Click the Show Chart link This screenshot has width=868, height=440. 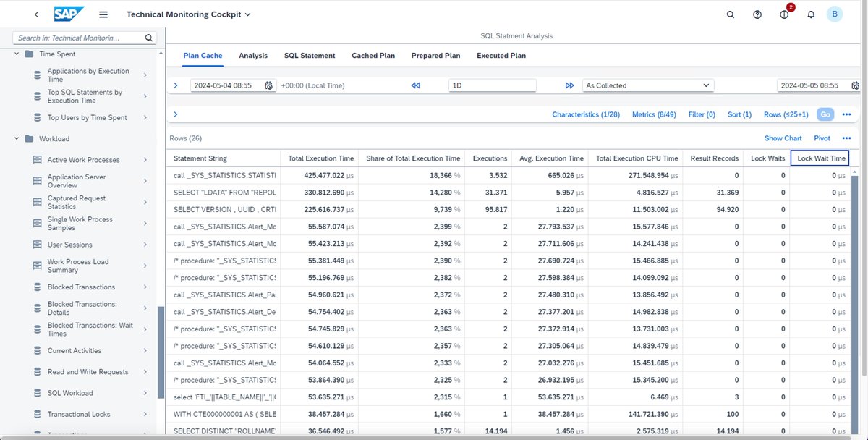[x=783, y=138]
